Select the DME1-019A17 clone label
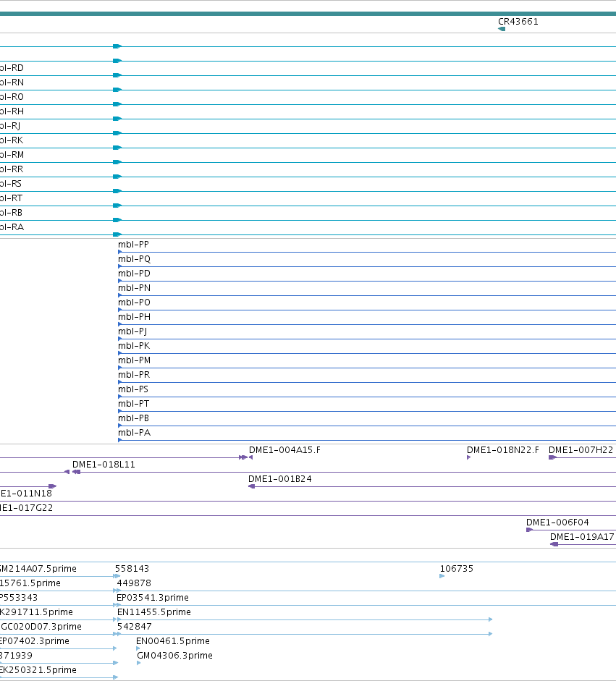This screenshot has width=616, height=681. click(582, 537)
